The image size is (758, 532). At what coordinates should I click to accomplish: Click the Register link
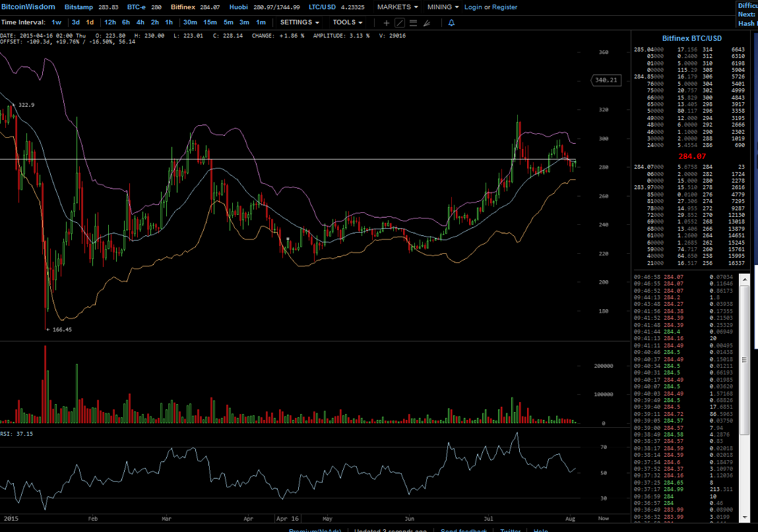point(505,7)
